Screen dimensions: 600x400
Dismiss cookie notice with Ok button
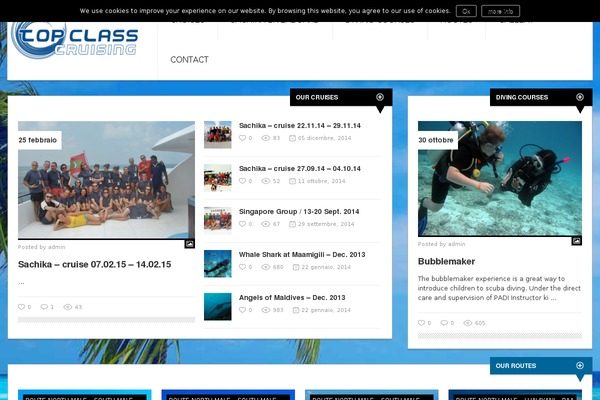pyautogui.click(x=466, y=11)
